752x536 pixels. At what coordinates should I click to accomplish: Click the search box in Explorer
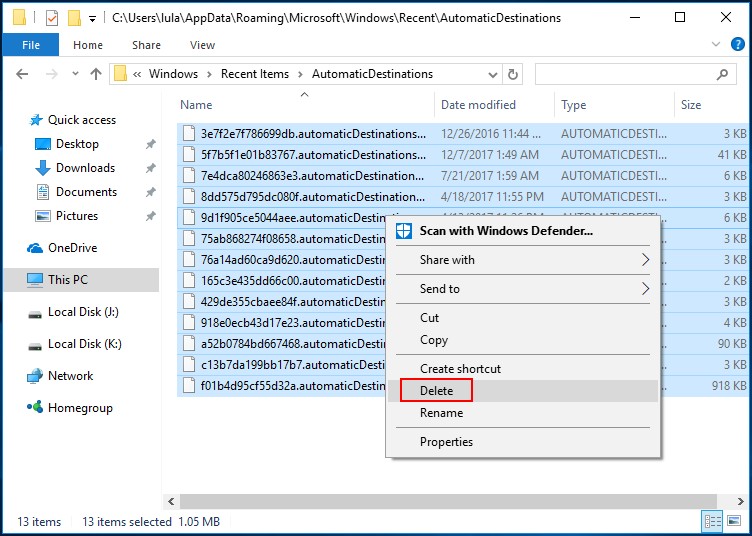tap(635, 74)
